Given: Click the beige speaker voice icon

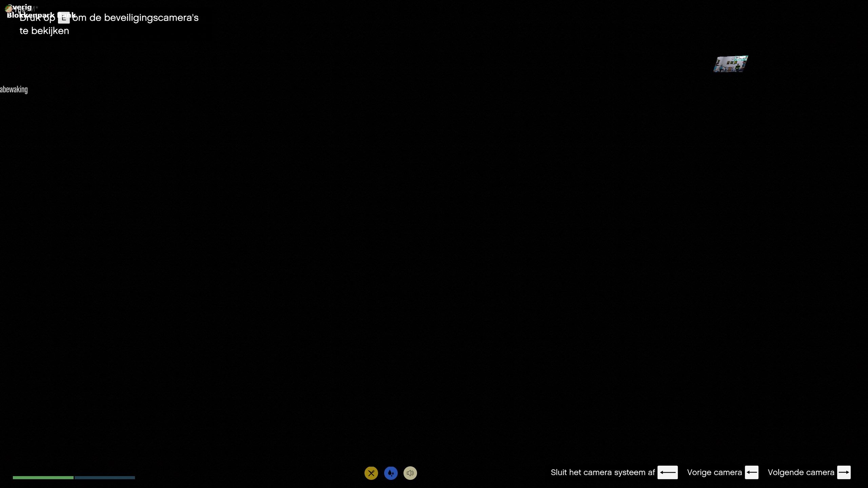Looking at the screenshot, I should 410,473.
